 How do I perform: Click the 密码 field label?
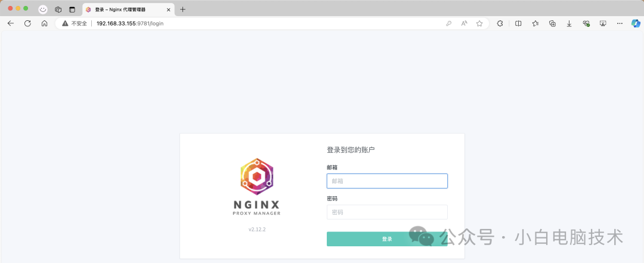click(x=332, y=199)
